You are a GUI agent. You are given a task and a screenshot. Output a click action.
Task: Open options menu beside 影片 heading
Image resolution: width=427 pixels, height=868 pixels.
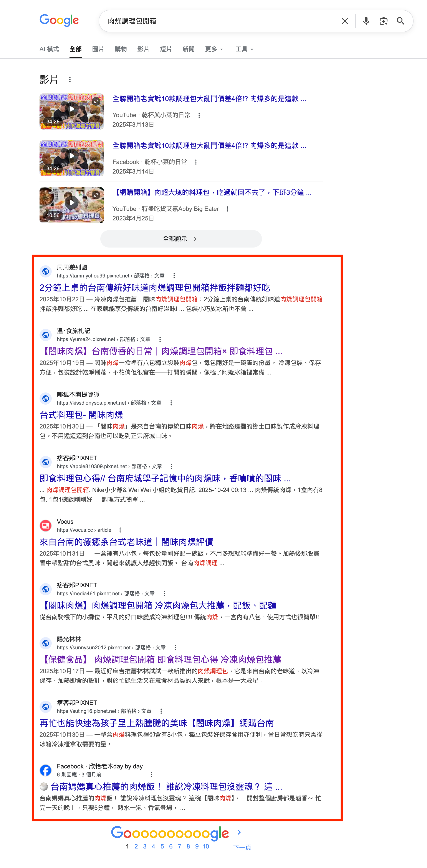pos(70,80)
